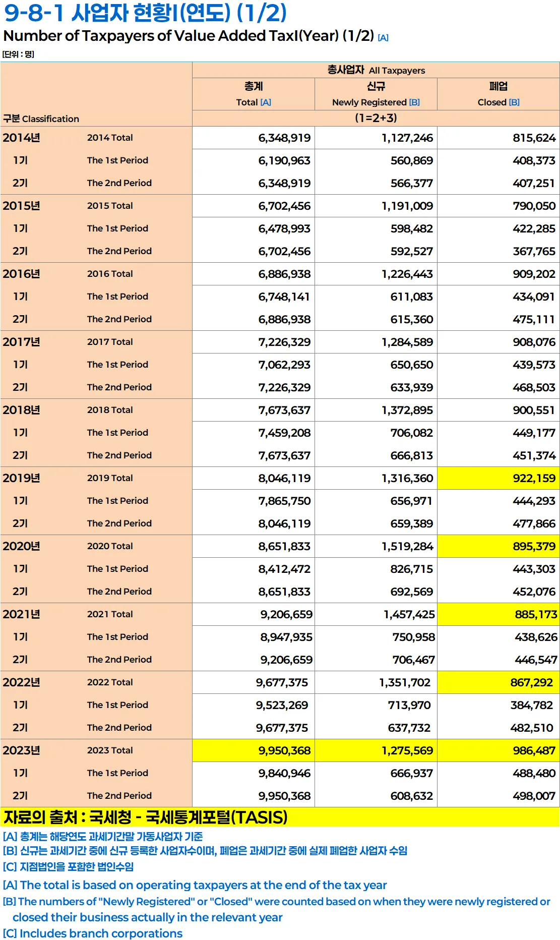Select value 6,190,963 for 2014 1st Period
This screenshot has width=560, height=940.
click(x=284, y=161)
